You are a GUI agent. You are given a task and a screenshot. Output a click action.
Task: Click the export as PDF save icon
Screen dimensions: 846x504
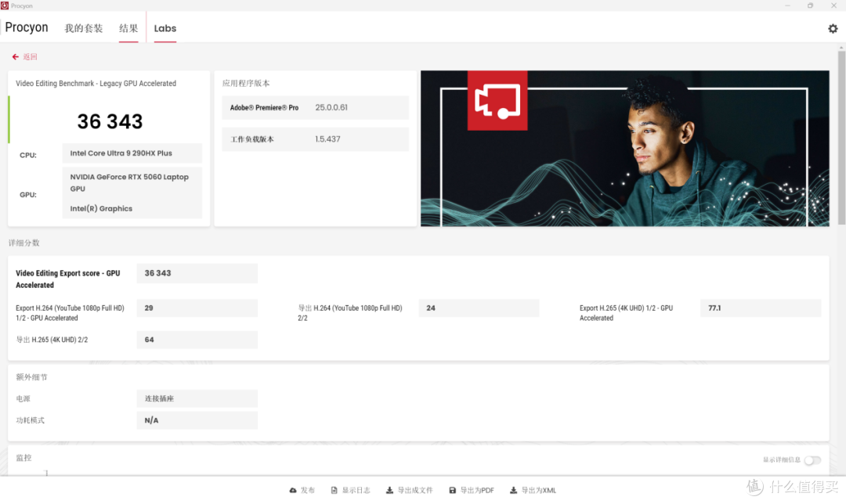[x=452, y=490]
